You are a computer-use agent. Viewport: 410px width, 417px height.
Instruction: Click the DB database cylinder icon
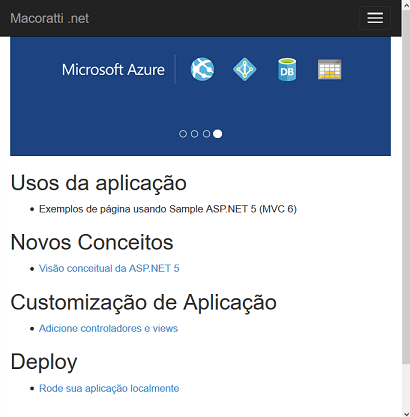(x=287, y=69)
